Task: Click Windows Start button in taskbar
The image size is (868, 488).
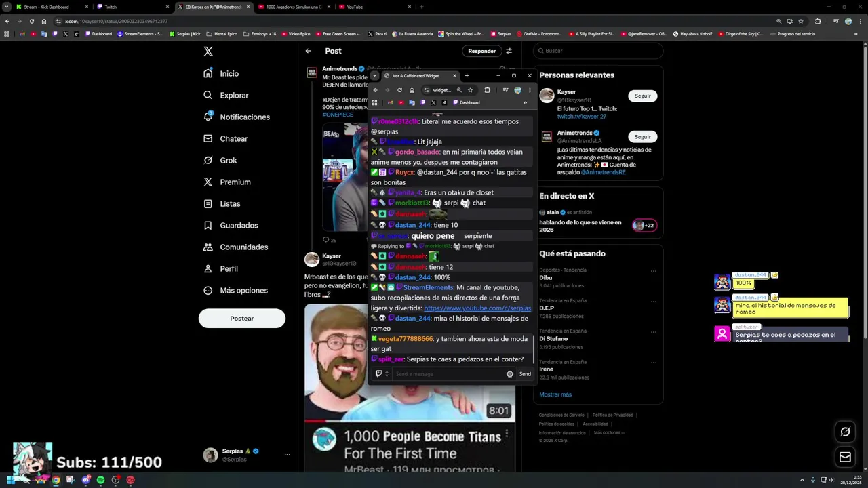Action: point(10,480)
